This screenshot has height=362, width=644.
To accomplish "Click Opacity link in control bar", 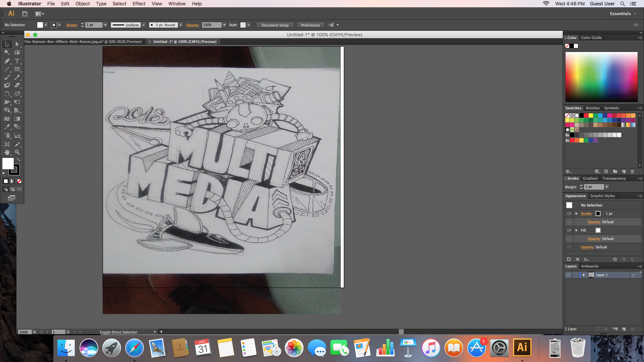I will point(193,25).
